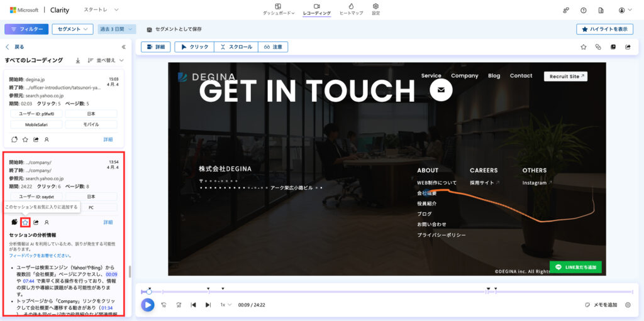644x321 pixels.
Task: Click the share icon in the player toolbar
Action: [x=627, y=47]
